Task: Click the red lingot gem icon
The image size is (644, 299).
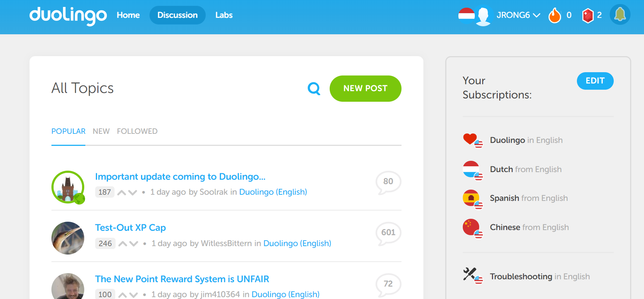Action: (x=587, y=15)
